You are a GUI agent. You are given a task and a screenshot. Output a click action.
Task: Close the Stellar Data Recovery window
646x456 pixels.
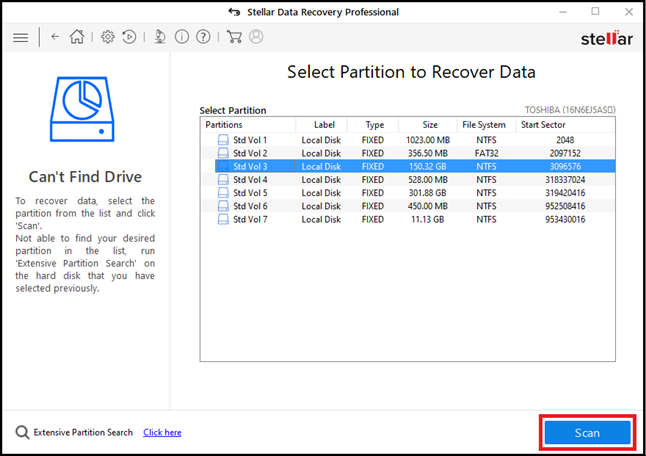click(x=629, y=12)
